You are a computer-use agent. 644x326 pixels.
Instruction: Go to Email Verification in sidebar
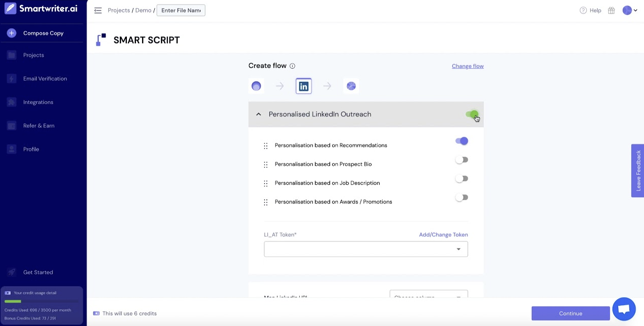pyautogui.click(x=45, y=79)
